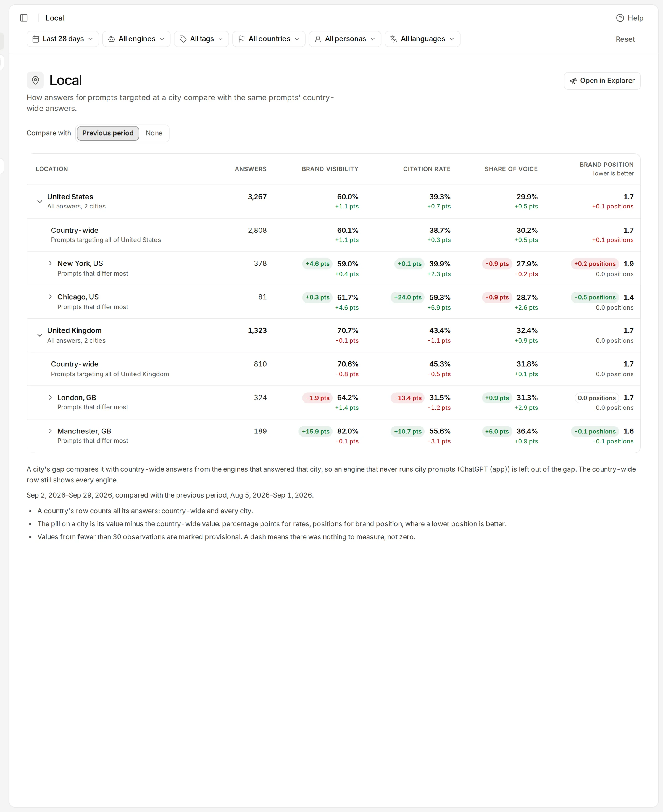Image resolution: width=663 pixels, height=812 pixels.
Task: Click the +24.0 pts pill for Chicago
Action: tap(407, 297)
